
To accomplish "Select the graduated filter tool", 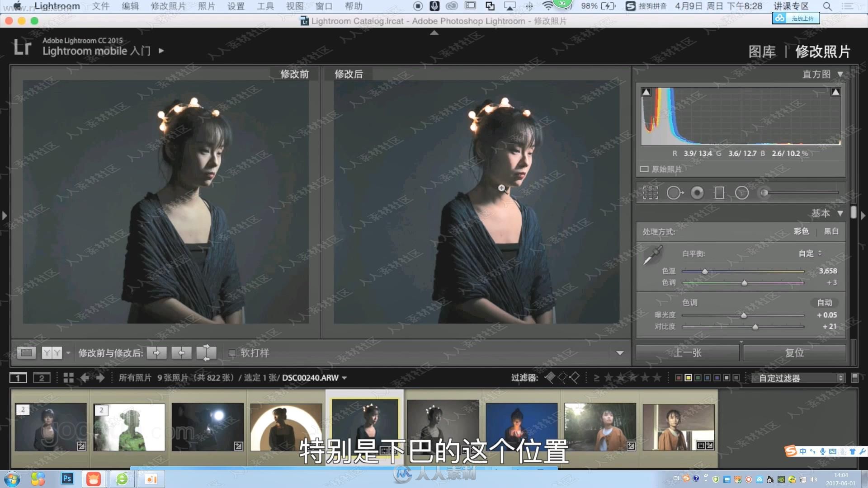I will [x=719, y=193].
